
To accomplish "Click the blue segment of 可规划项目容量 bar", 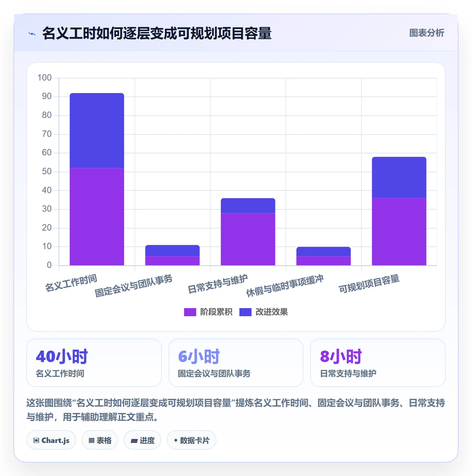I will [x=399, y=177].
